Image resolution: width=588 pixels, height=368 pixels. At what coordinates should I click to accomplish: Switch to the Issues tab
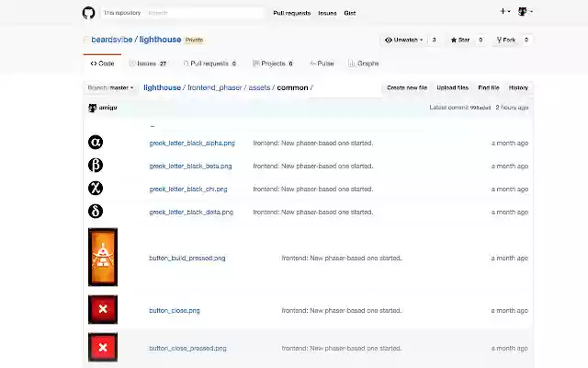coord(148,63)
